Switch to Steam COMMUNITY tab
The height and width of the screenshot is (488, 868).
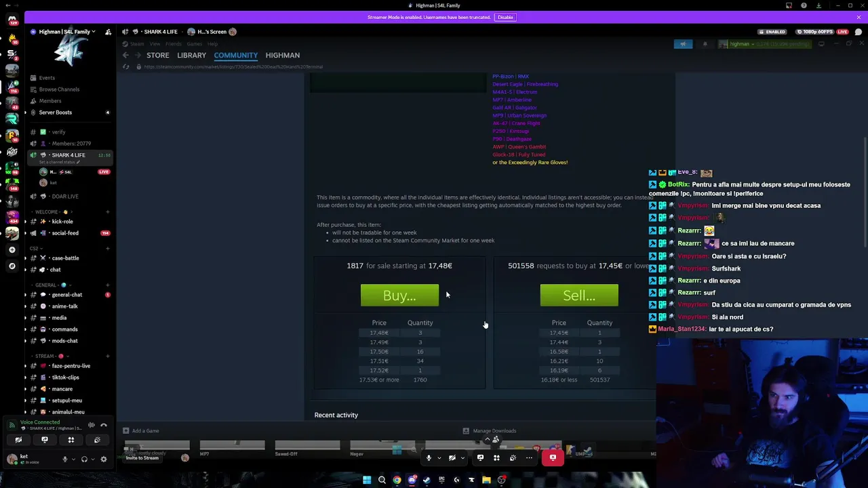point(236,55)
